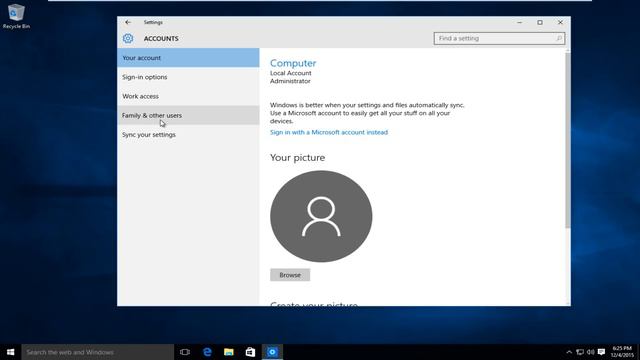Click the ACCOUNTS header title
Viewport: 640px width, 360px height.
click(x=161, y=38)
